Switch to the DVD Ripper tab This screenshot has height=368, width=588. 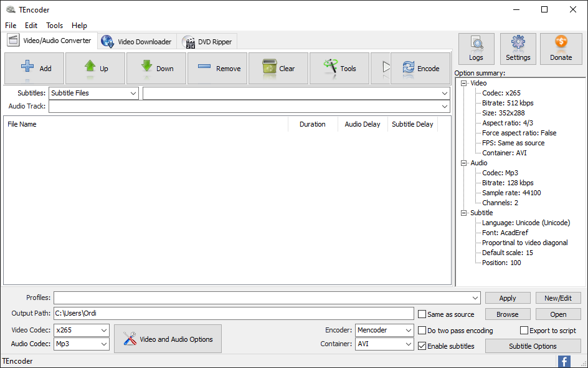tap(207, 42)
